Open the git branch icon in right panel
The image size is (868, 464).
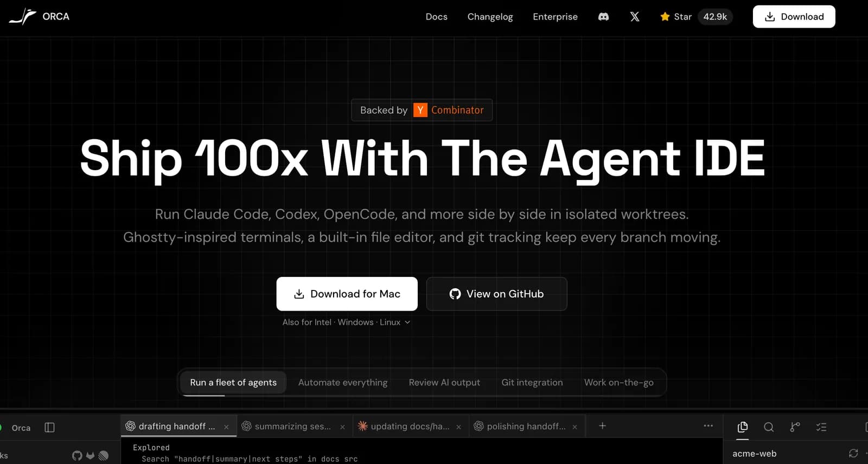795,427
